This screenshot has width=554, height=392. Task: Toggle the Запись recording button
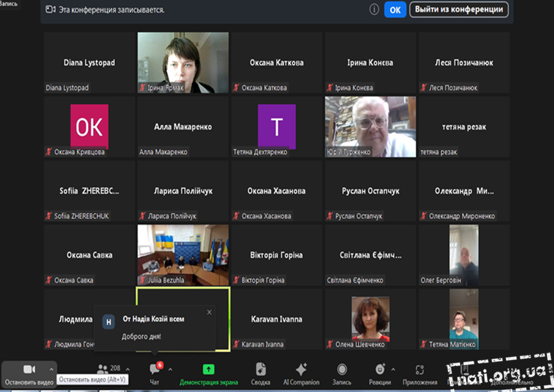point(342,370)
